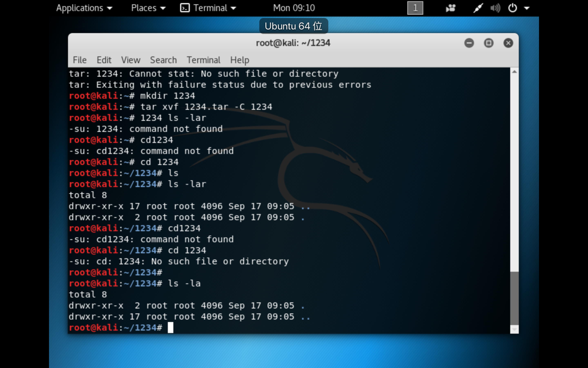Open the Search menu in terminal

pyautogui.click(x=163, y=60)
